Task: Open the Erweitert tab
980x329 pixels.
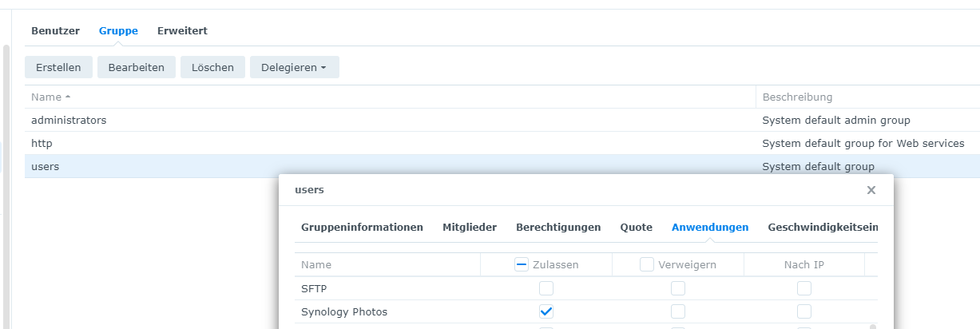Action: click(x=182, y=30)
